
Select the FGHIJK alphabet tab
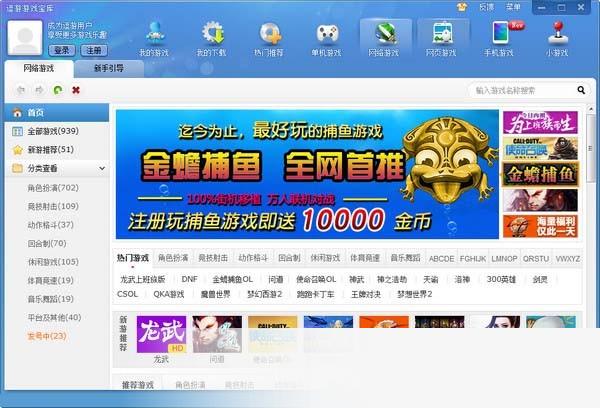point(473,259)
